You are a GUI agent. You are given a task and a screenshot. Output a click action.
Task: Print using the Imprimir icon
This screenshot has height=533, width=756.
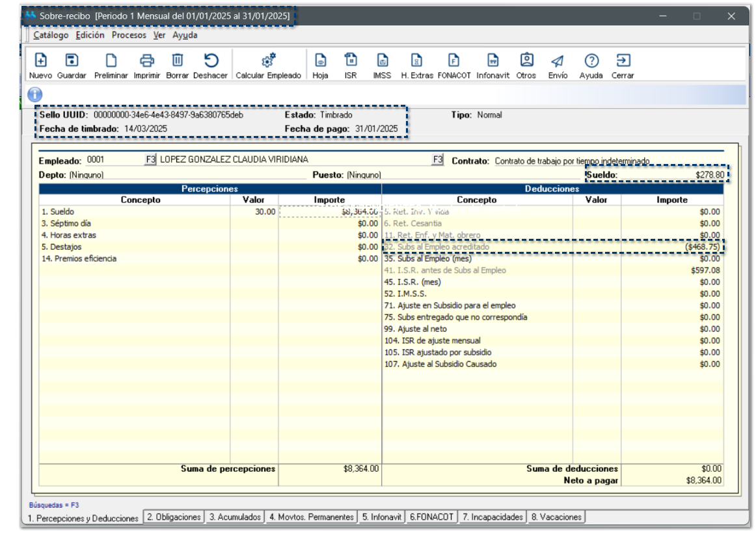[147, 61]
